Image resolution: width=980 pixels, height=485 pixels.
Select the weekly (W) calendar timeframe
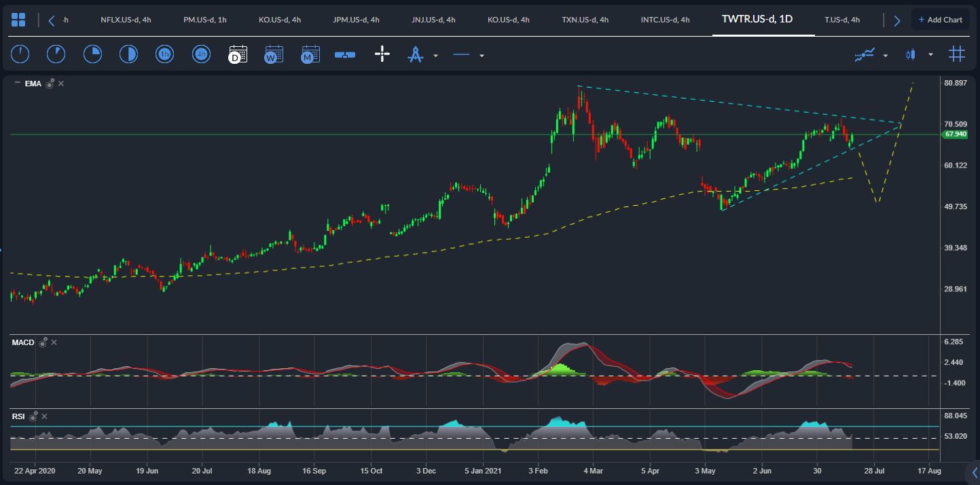tap(274, 54)
